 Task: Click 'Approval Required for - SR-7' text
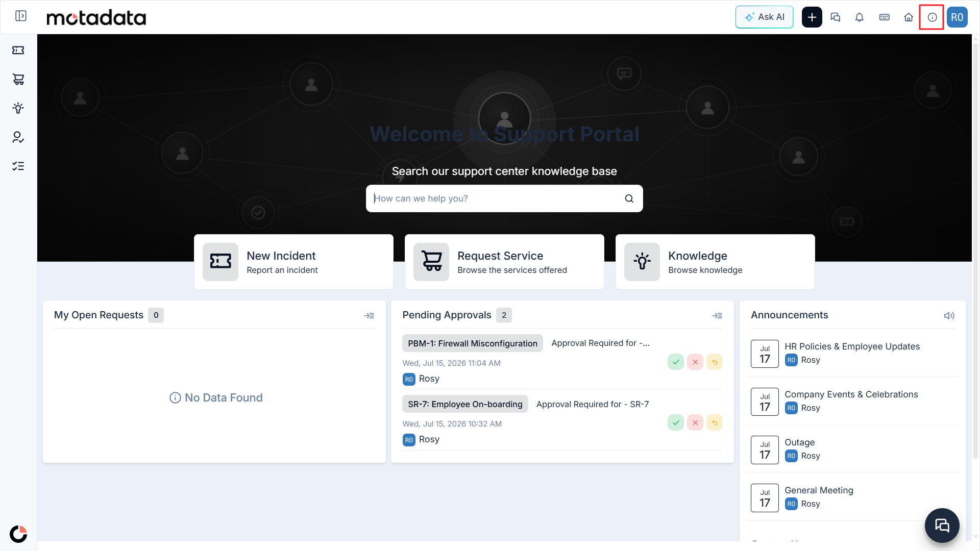tap(592, 404)
